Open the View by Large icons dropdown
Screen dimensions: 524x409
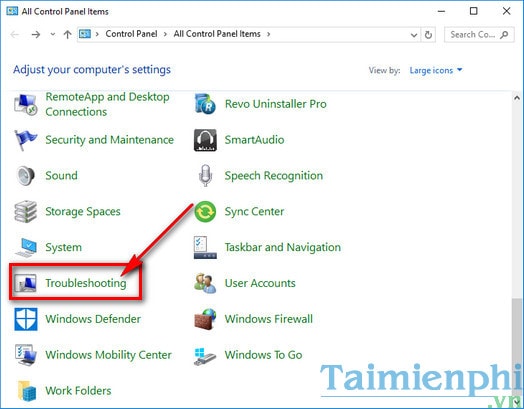(436, 70)
